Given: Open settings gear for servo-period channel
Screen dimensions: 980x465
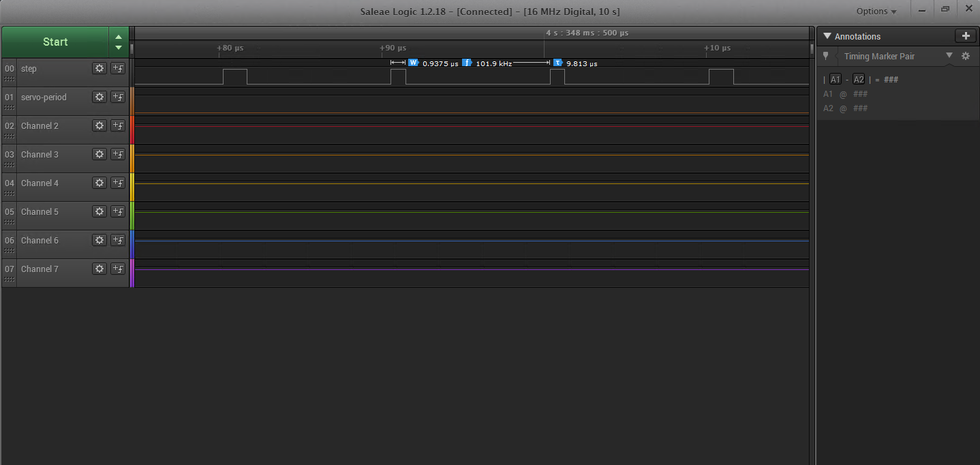Looking at the screenshot, I should [99, 97].
